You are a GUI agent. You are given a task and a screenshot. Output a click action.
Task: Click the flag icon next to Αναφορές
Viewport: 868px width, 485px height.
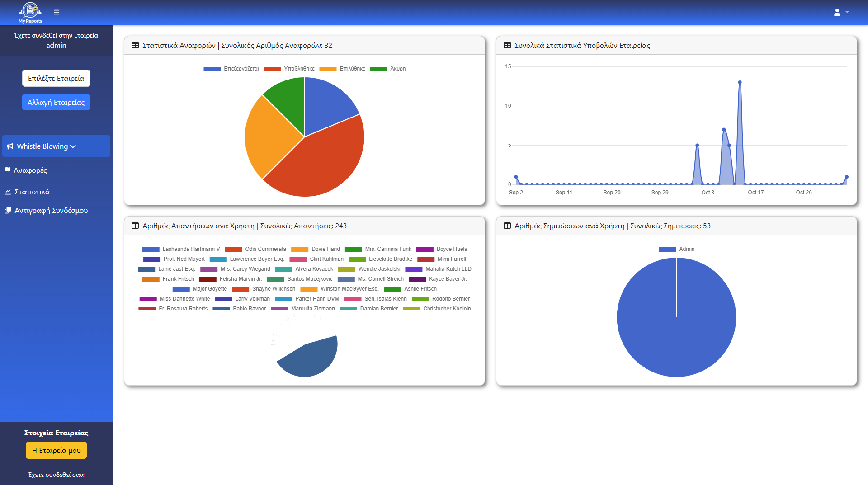(x=7, y=170)
